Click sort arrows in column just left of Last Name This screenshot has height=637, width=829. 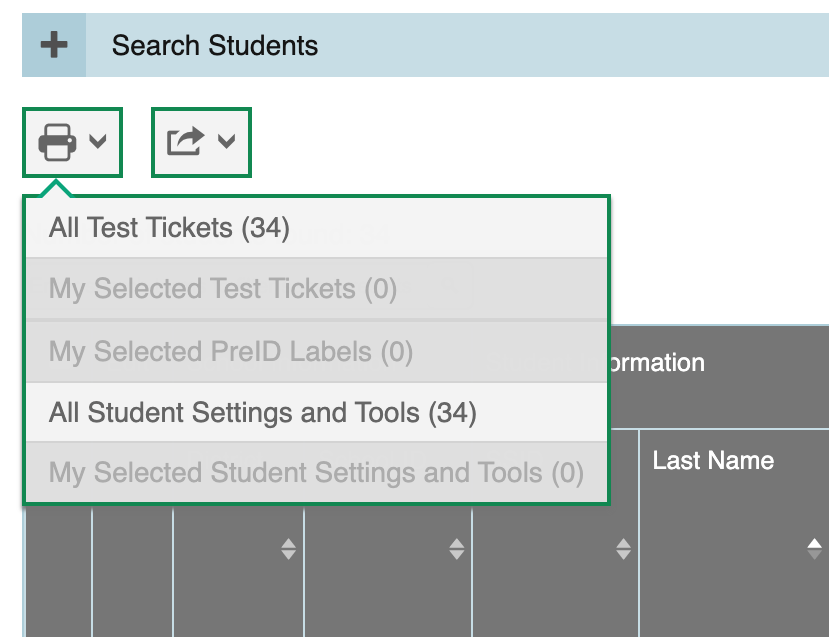(x=623, y=548)
